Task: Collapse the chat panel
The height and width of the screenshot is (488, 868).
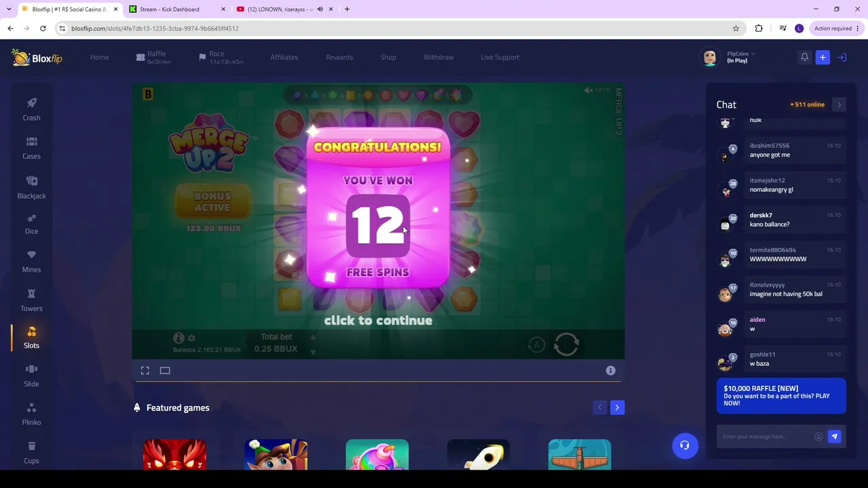Action: coord(839,104)
